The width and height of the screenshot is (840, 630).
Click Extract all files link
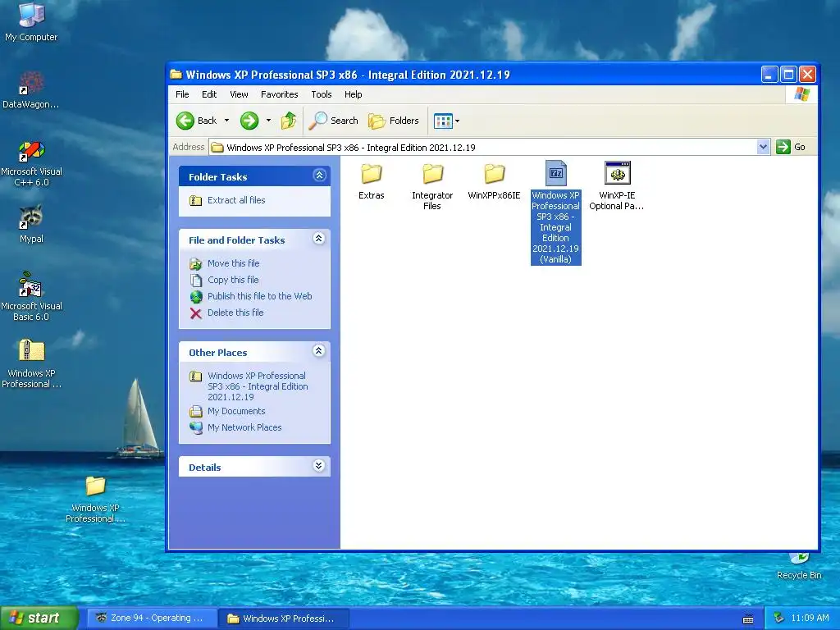tap(236, 200)
